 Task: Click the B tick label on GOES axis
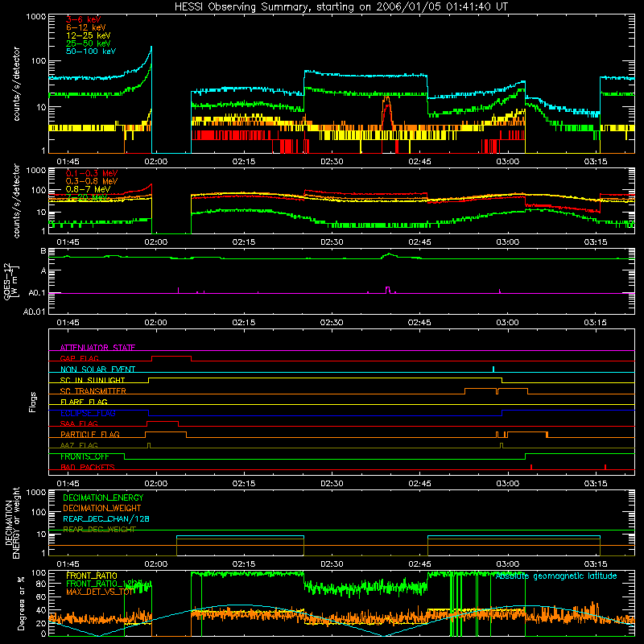43,250
